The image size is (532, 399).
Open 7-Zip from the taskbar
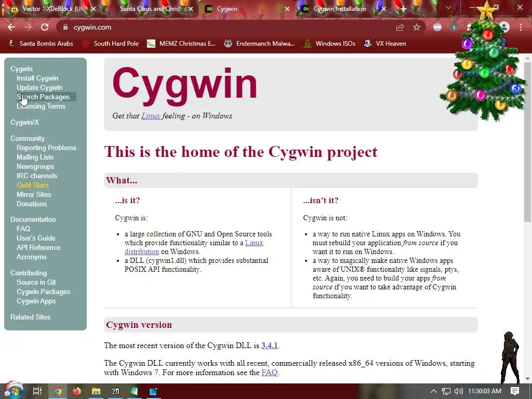click(x=115, y=391)
